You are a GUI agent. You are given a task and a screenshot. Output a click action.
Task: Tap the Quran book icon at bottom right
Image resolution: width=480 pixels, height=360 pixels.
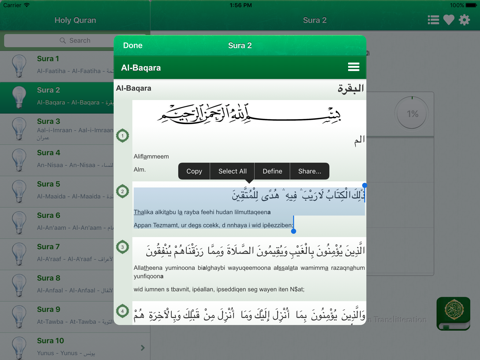(x=453, y=313)
